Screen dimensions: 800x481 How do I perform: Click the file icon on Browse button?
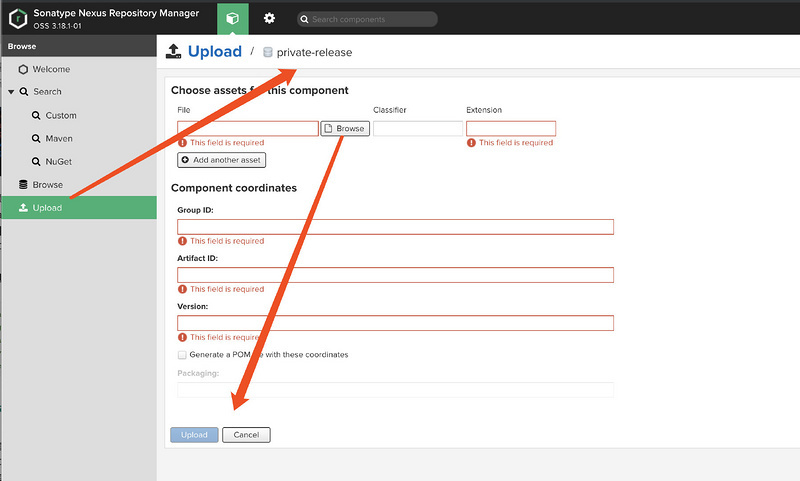[329, 129]
